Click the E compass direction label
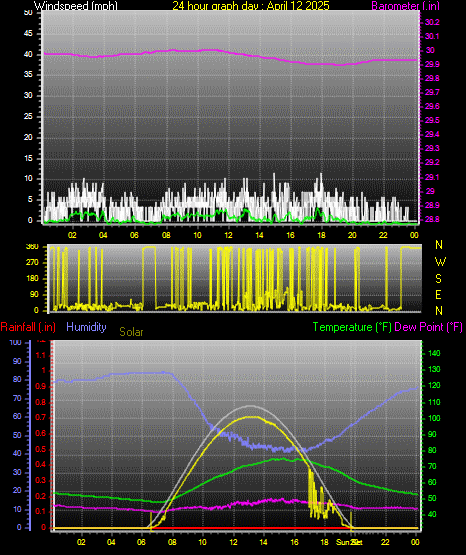This screenshot has width=466, height=555. coord(438,294)
